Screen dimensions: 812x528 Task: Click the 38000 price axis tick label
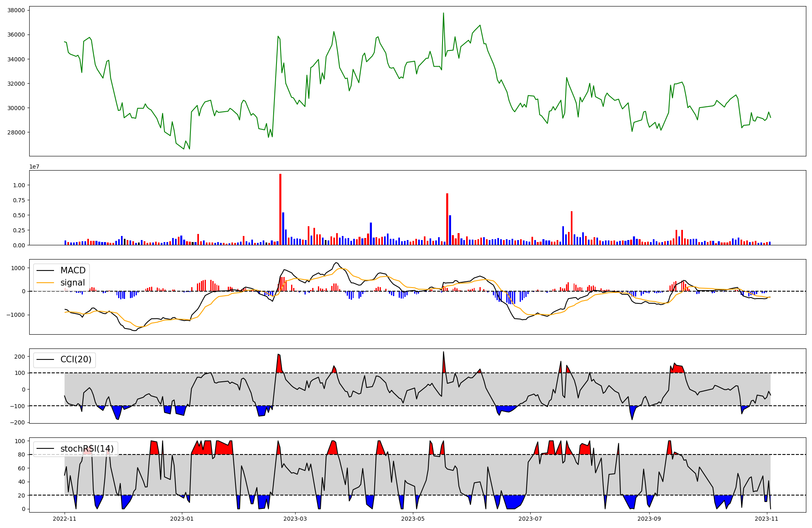coord(16,10)
